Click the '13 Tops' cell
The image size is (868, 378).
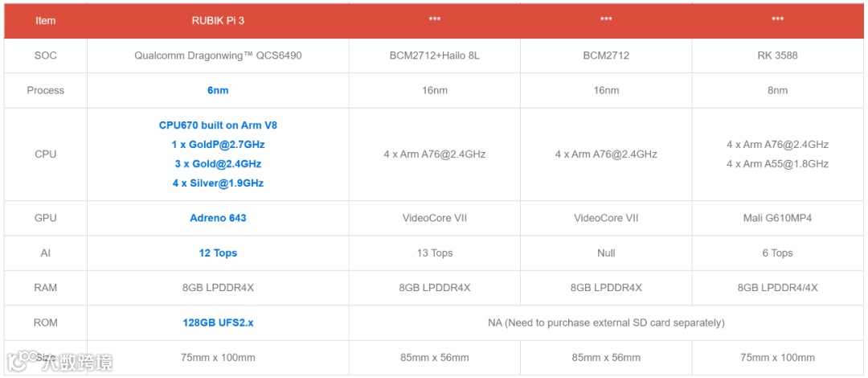pyautogui.click(x=435, y=253)
